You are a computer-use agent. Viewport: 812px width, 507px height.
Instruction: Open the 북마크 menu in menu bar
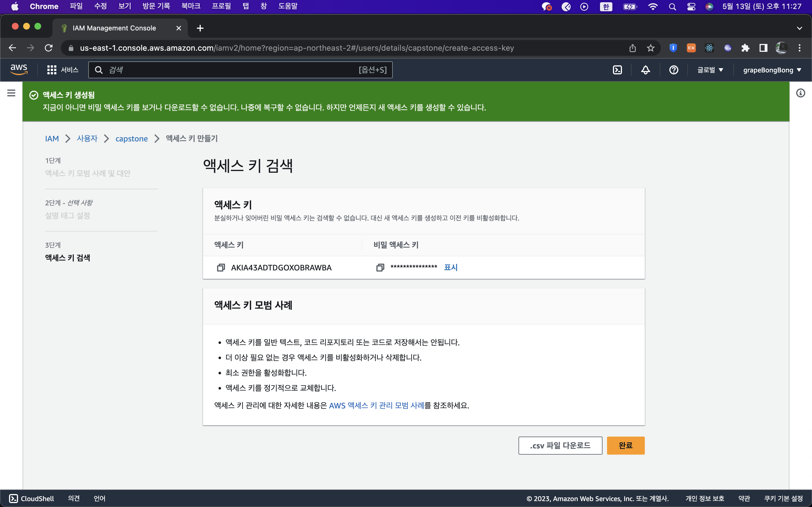(x=191, y=6)
